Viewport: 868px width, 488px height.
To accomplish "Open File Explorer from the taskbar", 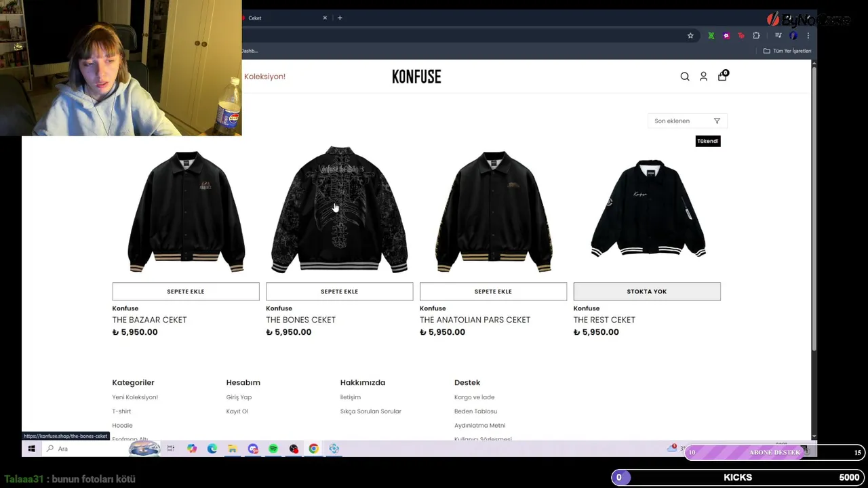I will [232, 449].
